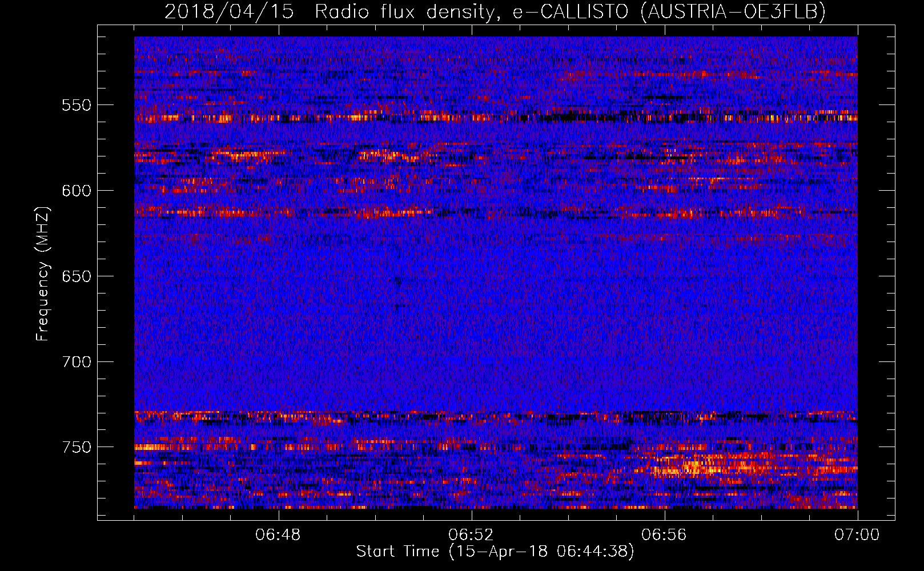
Task: Click the date 2018/04/15 in the title
Action: click(x=229, y=11)
